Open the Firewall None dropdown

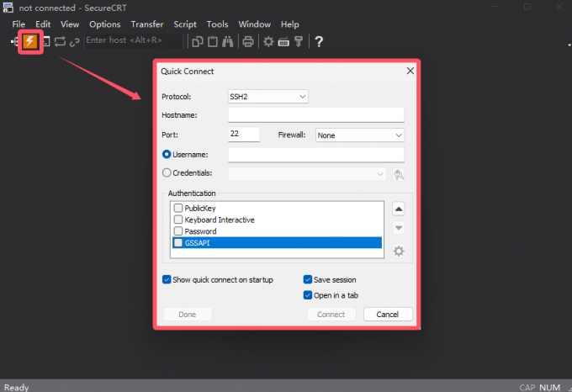[360, 135]
